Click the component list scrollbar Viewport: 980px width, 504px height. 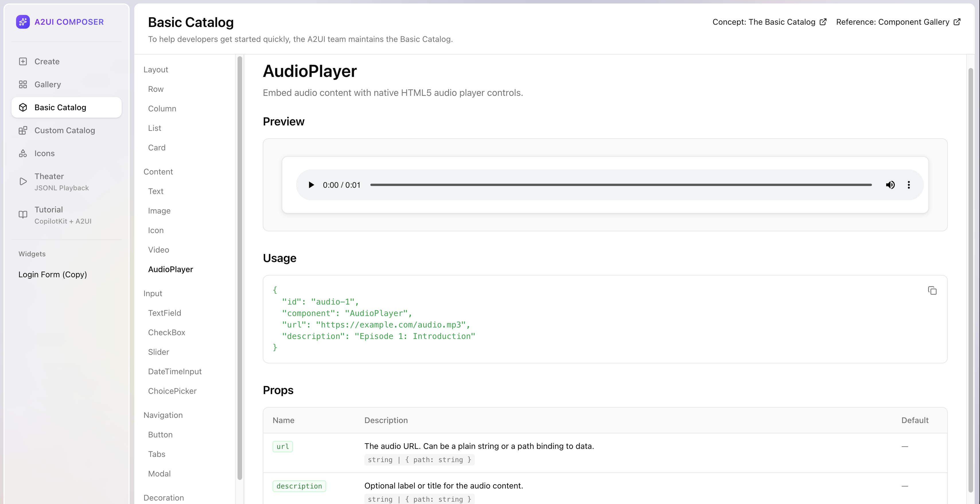pyautogui.click(x=240, y=266)
